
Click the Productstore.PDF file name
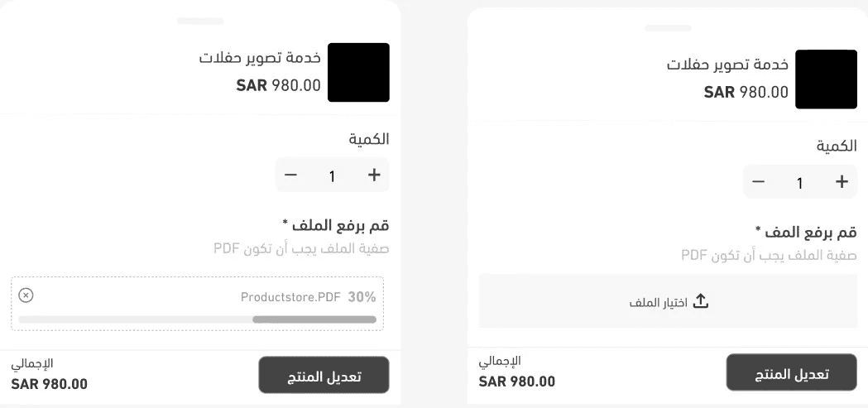pos(290,297)
